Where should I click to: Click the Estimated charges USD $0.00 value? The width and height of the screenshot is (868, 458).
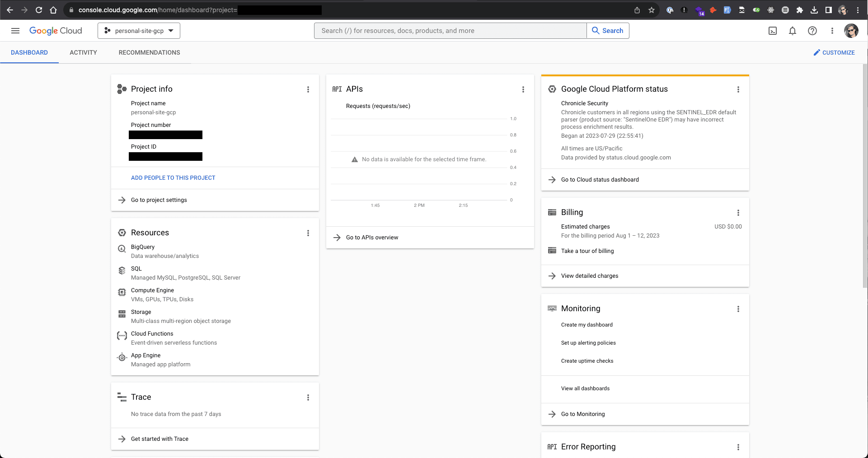pyautogui.click(x=728, y=227)
